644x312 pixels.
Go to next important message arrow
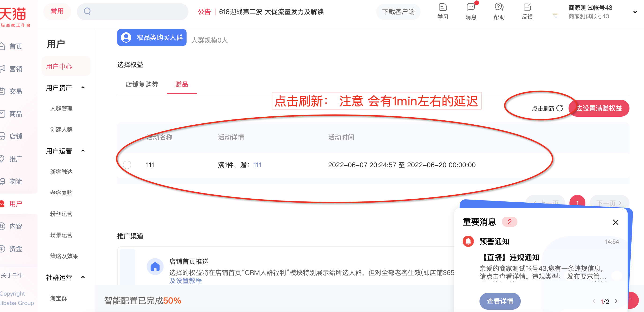(x=616, y=301)
